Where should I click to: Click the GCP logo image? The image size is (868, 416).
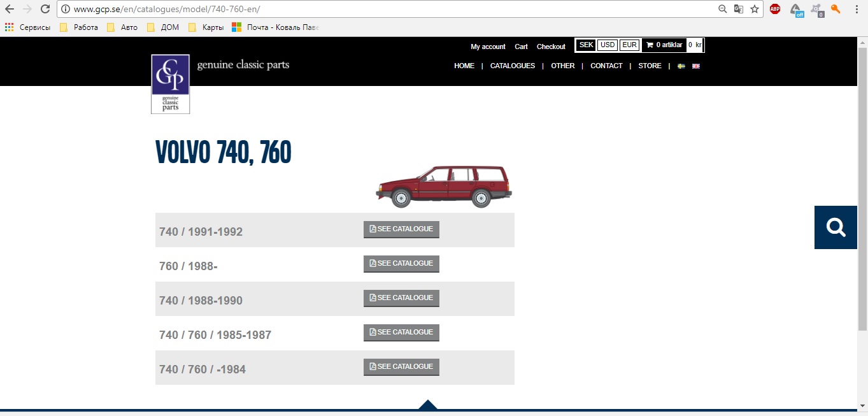[170, 84]
